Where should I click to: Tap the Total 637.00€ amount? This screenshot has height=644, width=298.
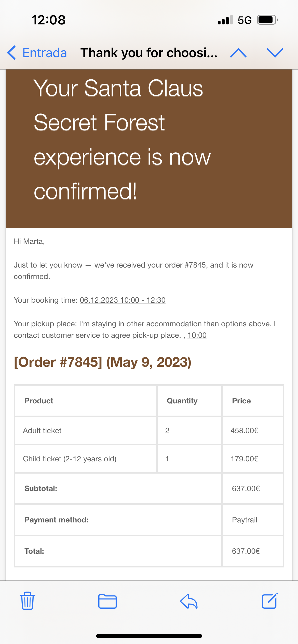click(246, 551)
